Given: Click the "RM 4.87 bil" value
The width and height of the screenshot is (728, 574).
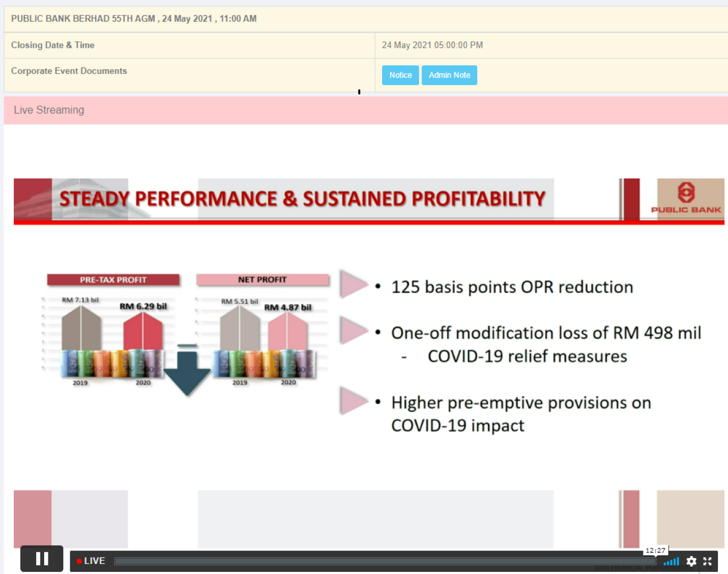Looking at the screenshot, I should pos(288,307).
